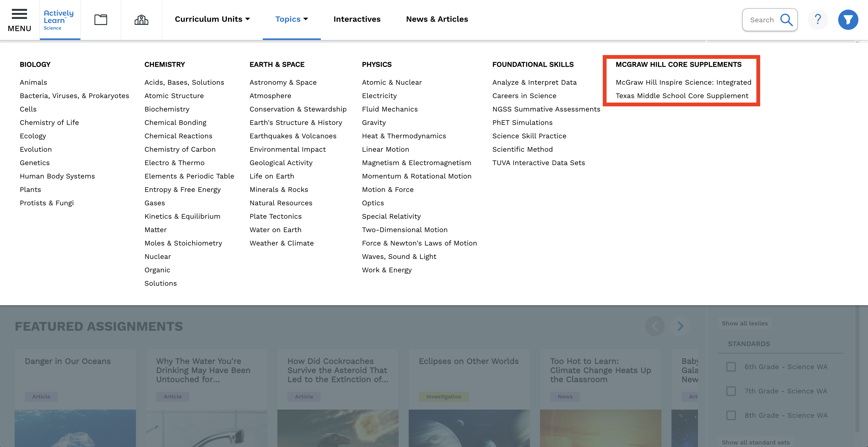Open the News & Articles tab

click(437, 19)
